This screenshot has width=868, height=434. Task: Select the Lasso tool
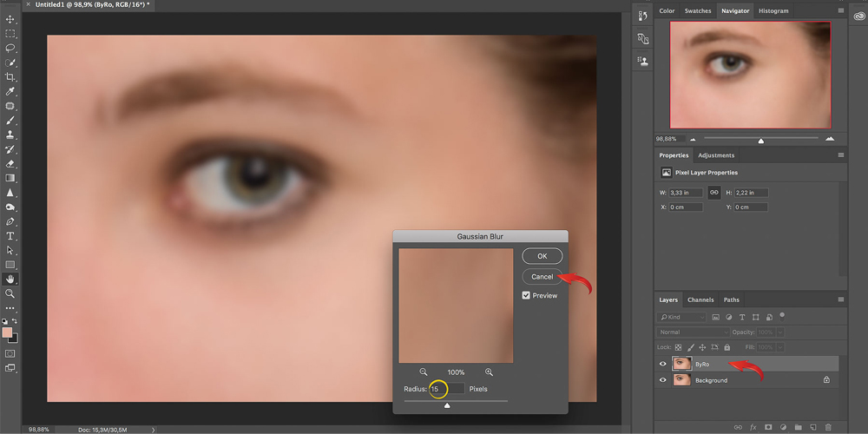[x=10, y=48]
